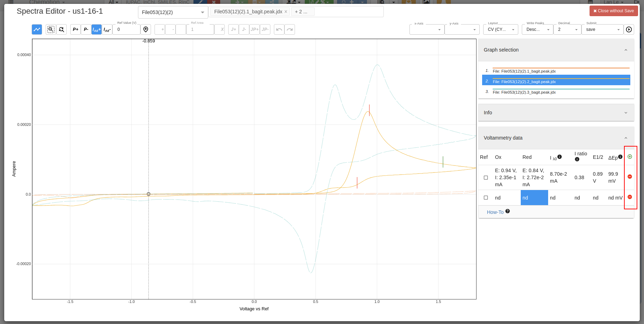The image size is (644, 324).
Task: Close the File053(12)(2).1_bagit.peak.jdx tab
Action: (x=286, y=11)
